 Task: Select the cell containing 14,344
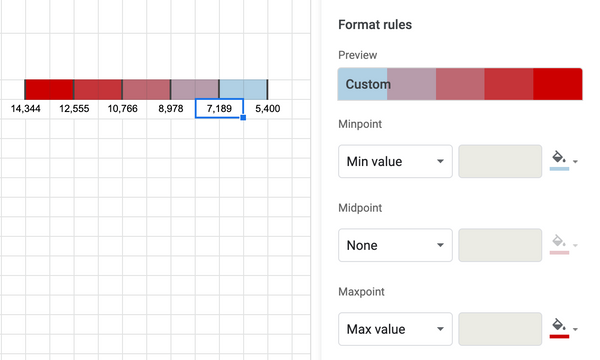25,109
